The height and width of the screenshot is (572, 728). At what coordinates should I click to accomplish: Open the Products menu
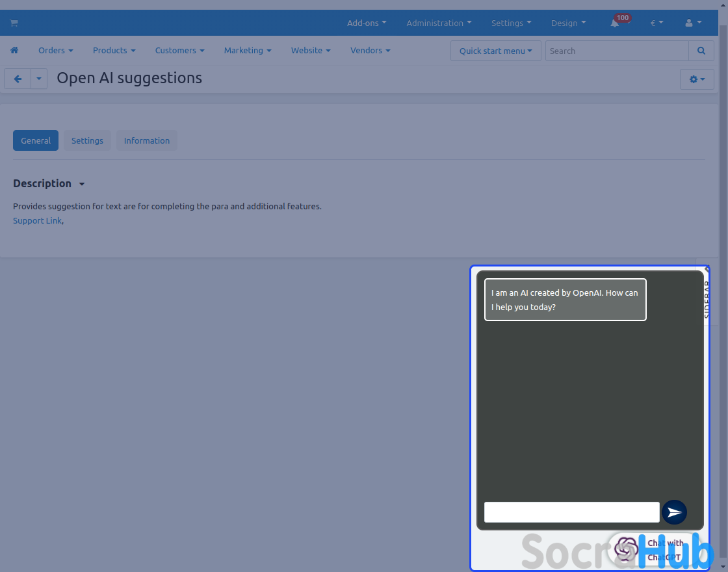114,51
